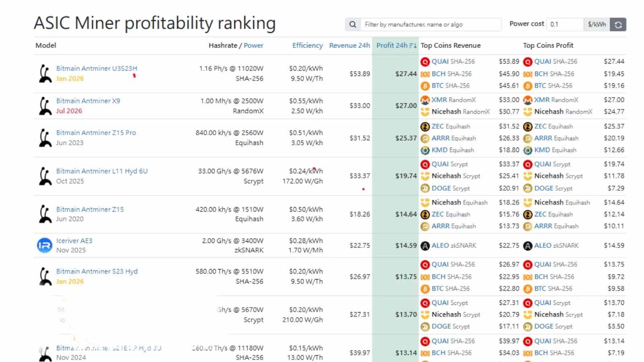Viewport: 644px width, 362px height.
Task: Click Nicehash RandomX link under Top Coins Profit
Action: click(563, 111)
